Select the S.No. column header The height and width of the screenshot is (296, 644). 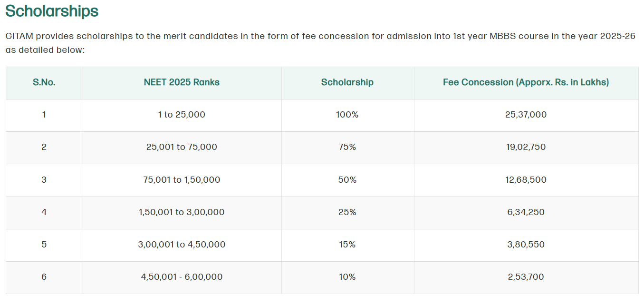pyautogui.click(x=44, y=82)
